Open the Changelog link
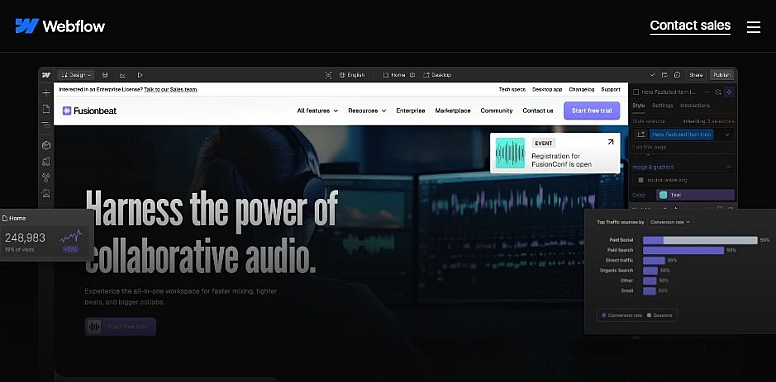Image resolution: width=776 pixels, height=382 pixels. (x=582, y=90)
